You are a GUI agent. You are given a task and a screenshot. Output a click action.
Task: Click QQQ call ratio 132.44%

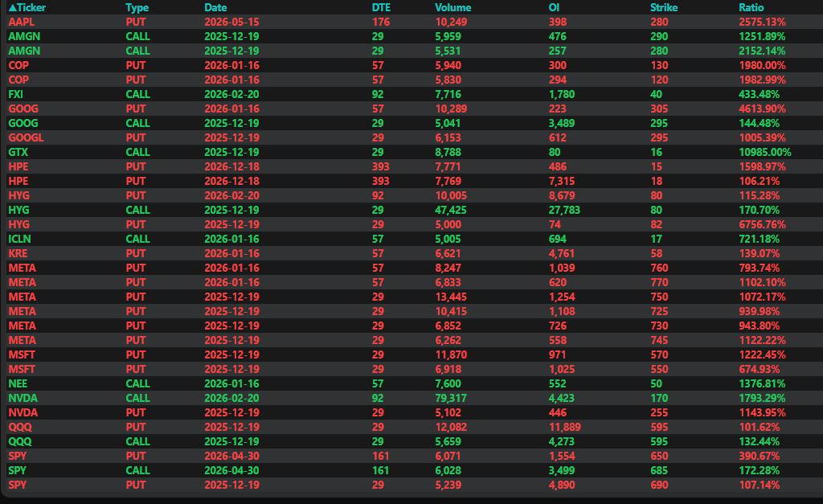[x=759, y=441]
